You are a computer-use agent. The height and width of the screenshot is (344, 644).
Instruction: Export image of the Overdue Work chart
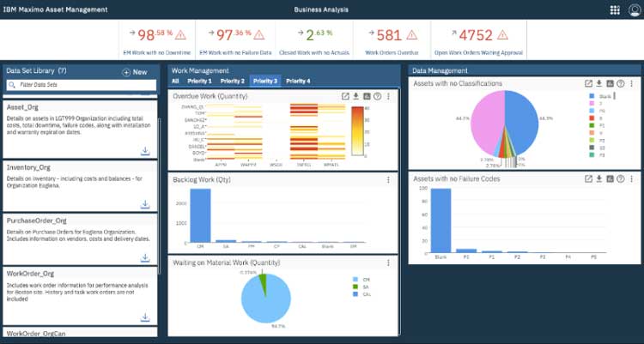(x=367, y=96)
